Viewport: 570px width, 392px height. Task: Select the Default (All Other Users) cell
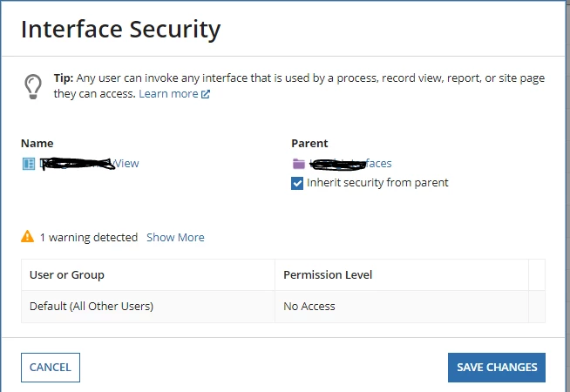point(148,307)
